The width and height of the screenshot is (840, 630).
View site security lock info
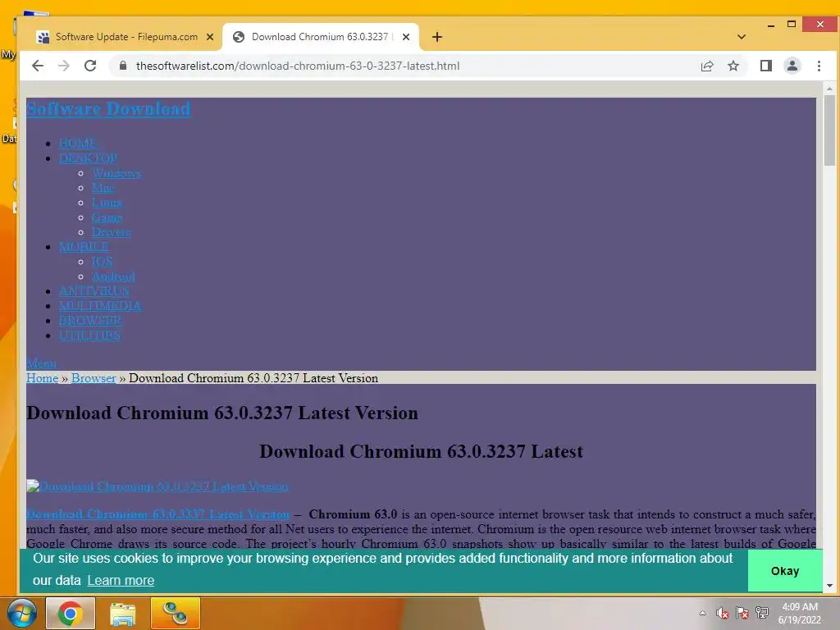pos(123,66)
